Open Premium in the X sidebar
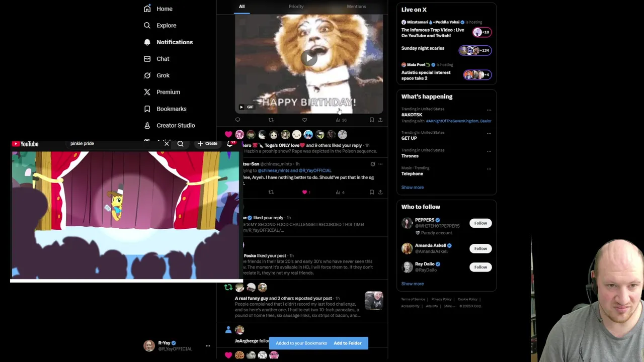 (x=162, y=92)
